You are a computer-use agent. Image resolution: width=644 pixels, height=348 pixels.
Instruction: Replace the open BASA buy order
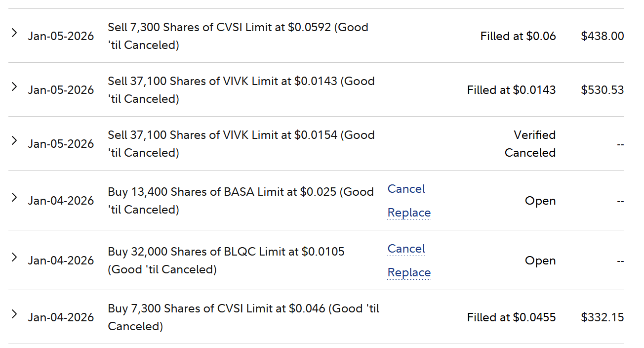(x=409, y=213)
